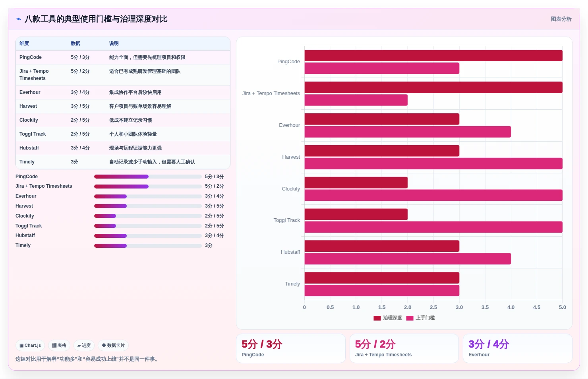Click the Everhour progress bar
The height and width of the screenshot is (379, 588).
[x=148, y=196]
